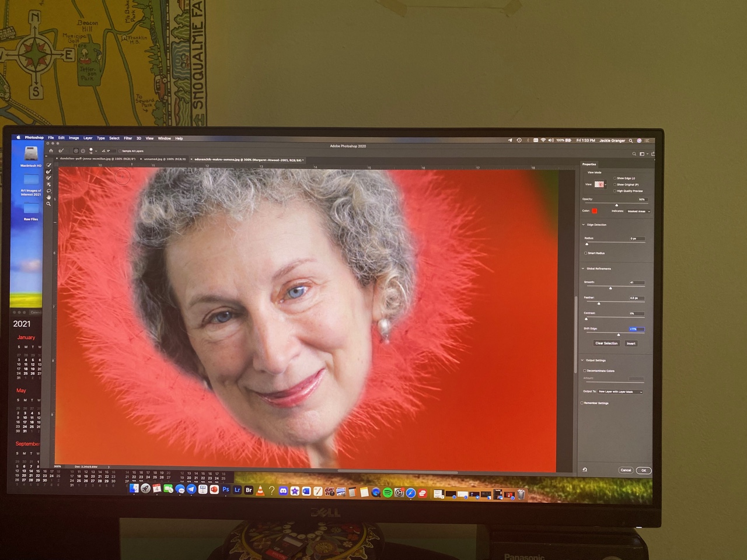Choose Subtract from selection minus icon
The height and width of the screenshot is (560, 747).
click(83, 150)
